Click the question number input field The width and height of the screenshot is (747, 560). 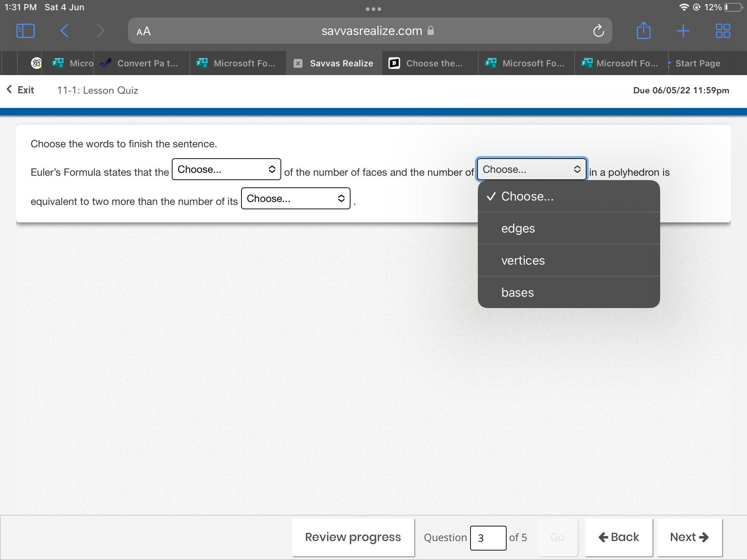click(488, 538)
